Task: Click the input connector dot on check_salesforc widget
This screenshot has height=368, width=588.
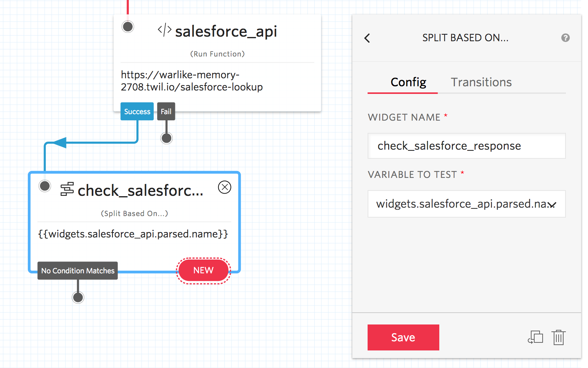Action: 45,186
